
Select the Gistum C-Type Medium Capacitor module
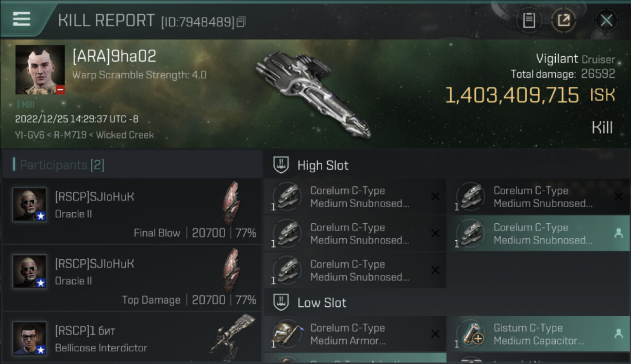[538, 334]
